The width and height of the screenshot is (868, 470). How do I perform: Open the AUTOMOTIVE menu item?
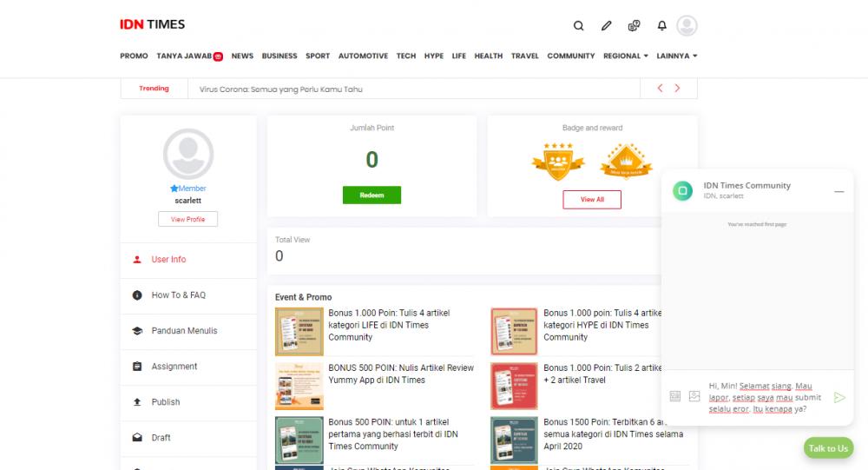point(363,56)
